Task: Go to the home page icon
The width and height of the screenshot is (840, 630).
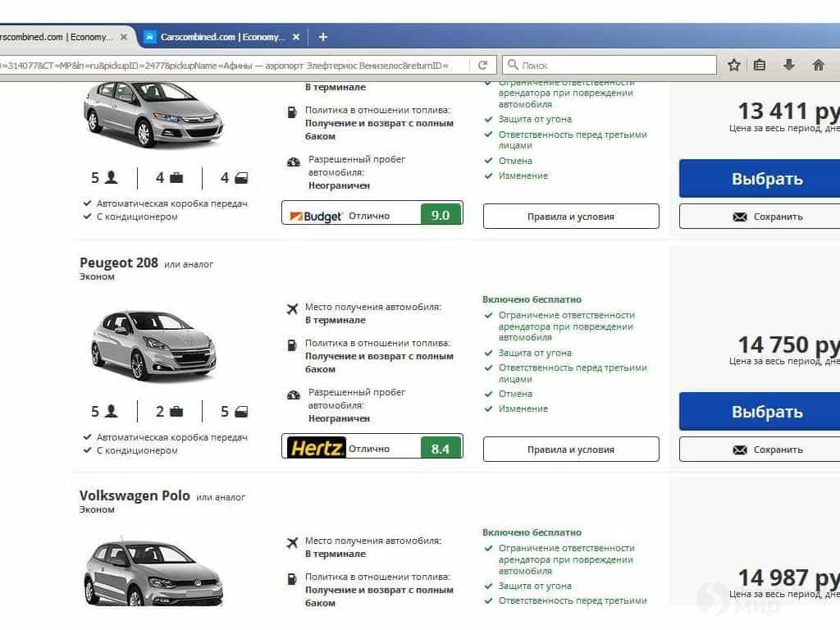Action: click(x=818, y=66)
